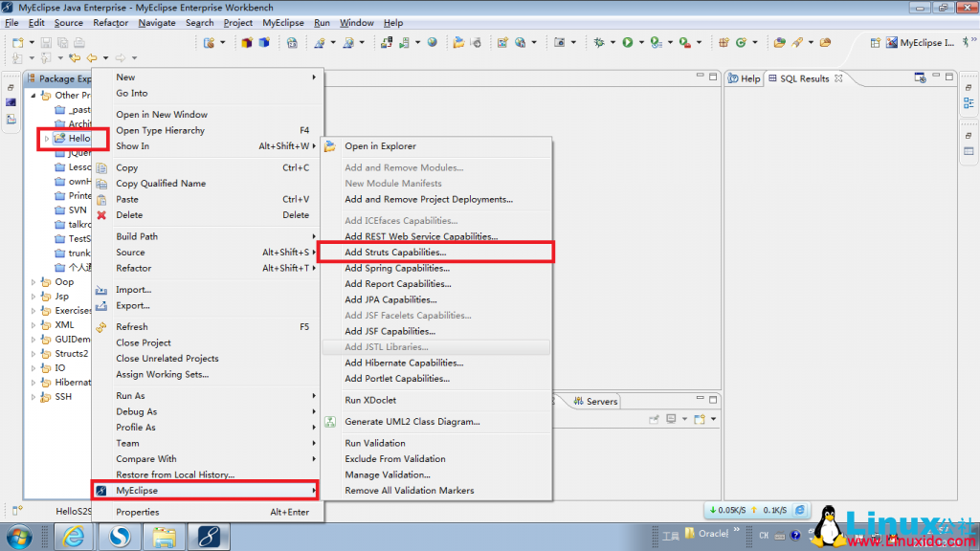Click the New wizard toolbar icon

point(18,42)
